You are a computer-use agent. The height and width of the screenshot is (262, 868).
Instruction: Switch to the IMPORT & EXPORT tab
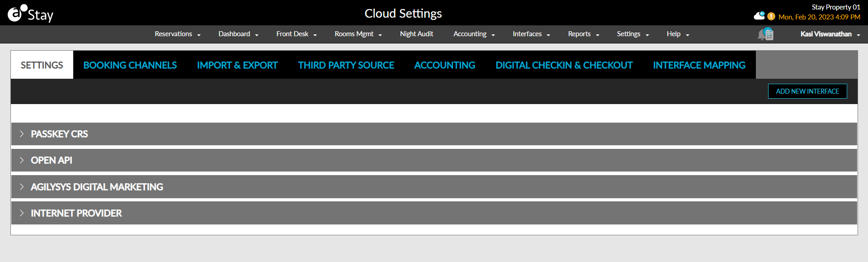point(237,65)
